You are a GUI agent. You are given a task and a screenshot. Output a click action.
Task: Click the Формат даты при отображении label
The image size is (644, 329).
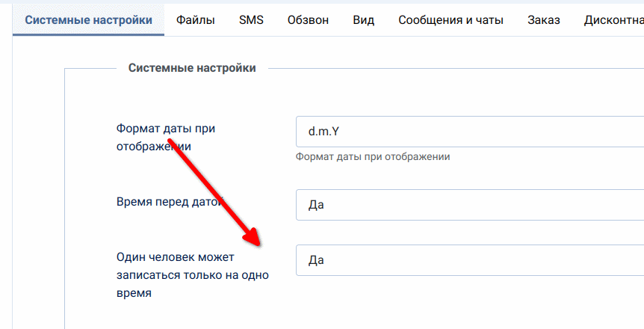click(x=166, y=138)
